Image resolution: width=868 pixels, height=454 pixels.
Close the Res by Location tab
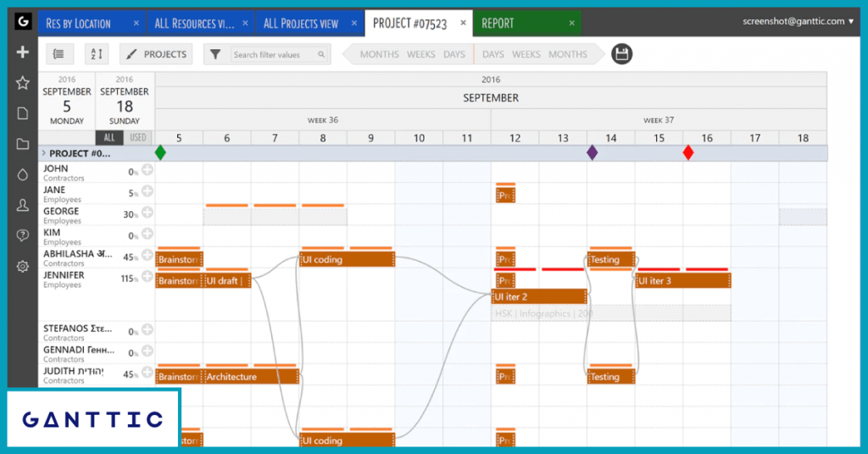pos(136,23)
